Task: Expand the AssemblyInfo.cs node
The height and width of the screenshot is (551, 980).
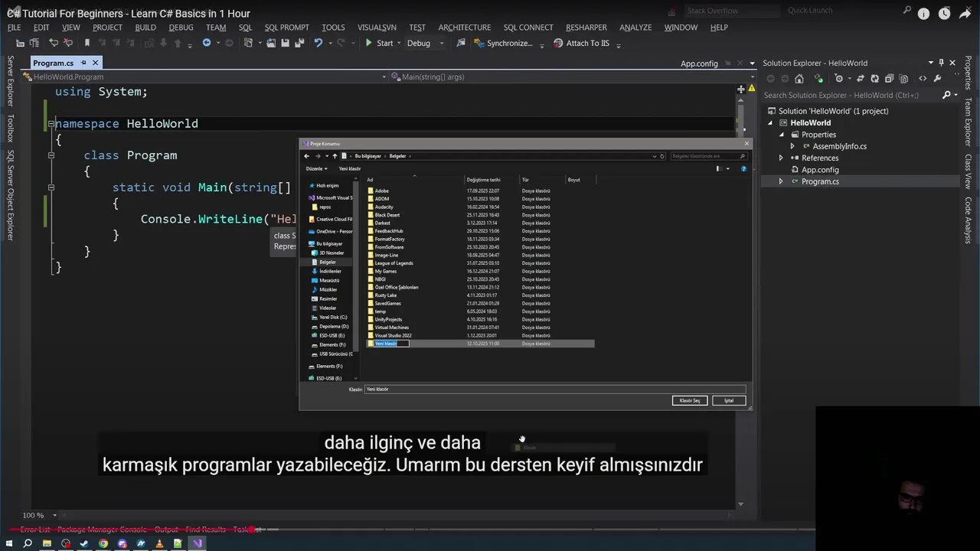Action: coord(792,146)
